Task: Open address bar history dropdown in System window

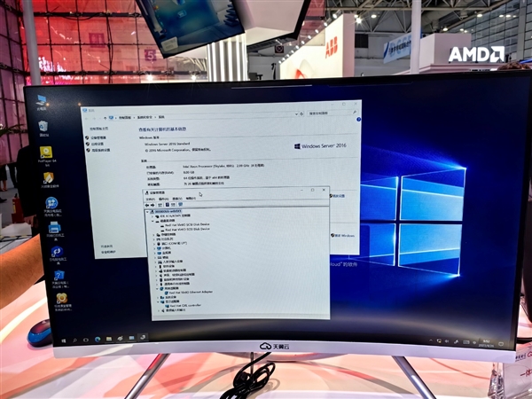Action: [x=296, y=114]
